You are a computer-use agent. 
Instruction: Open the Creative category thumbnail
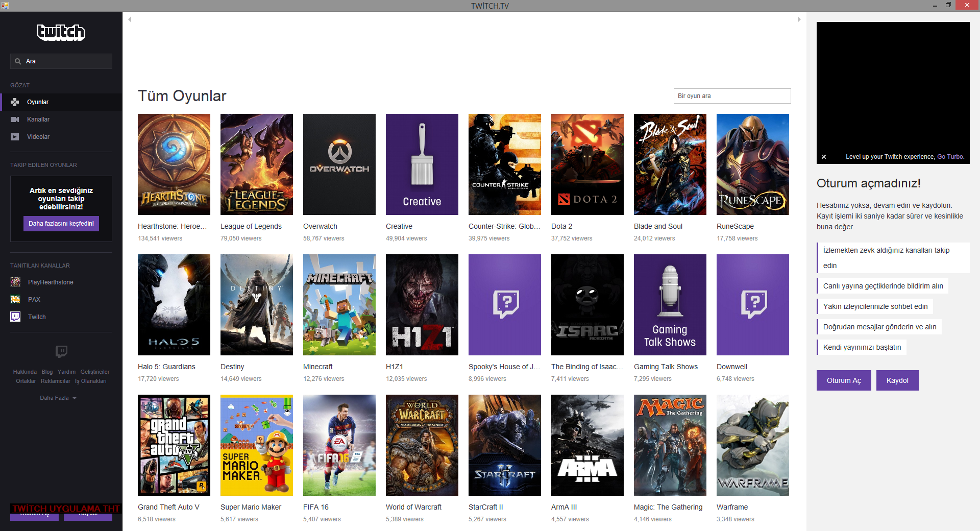click(x=422, y=164)
